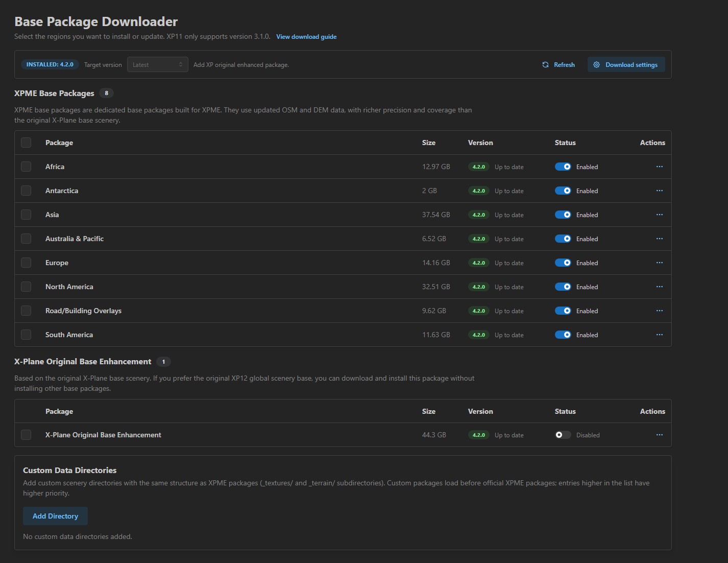This screenshot has width=728, height=563.
Task: Select all XPME base packages checkbox
Action: 26,143
